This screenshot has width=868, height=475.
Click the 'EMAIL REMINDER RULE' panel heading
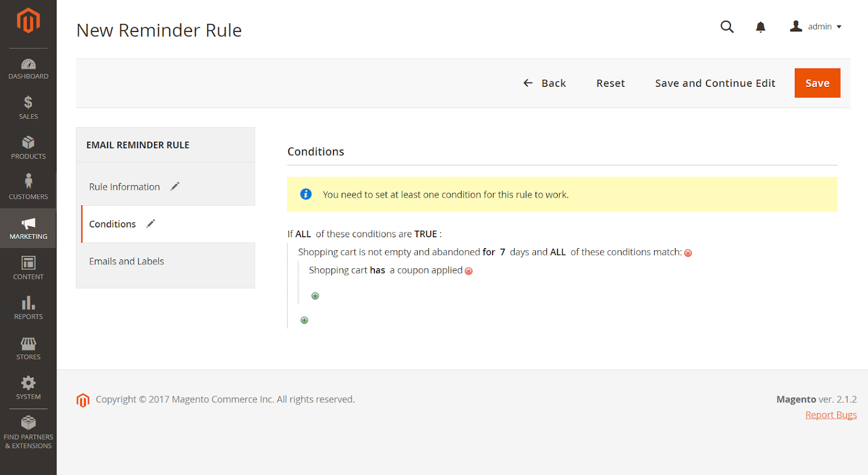point(138,145)
